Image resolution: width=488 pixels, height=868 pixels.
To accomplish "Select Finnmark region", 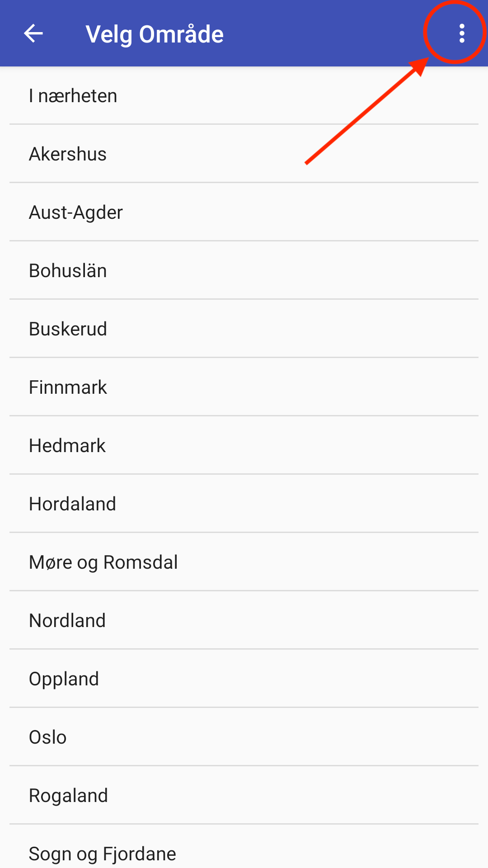I will point(244,387).
